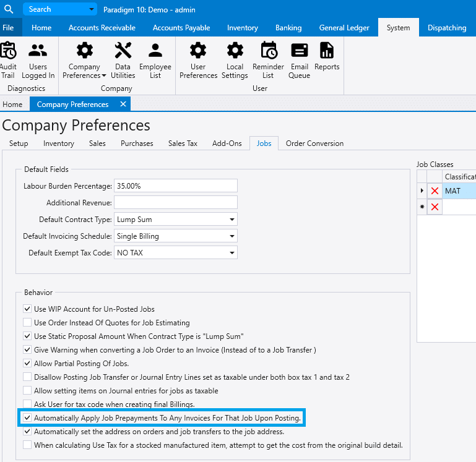
Task: Open the Employee List
Action: tap(155, 60)
